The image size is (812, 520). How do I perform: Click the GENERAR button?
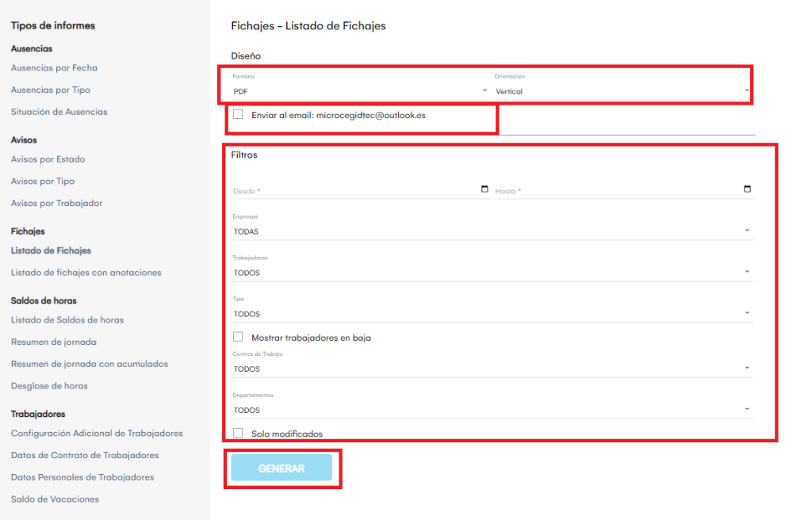click(x=282, y=468)
